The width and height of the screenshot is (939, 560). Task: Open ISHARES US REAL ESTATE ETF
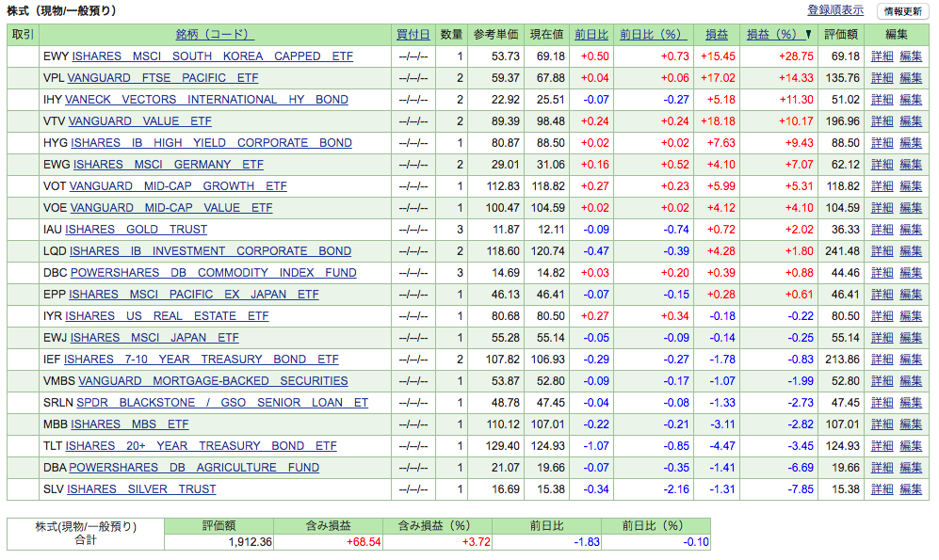(167, 316)
